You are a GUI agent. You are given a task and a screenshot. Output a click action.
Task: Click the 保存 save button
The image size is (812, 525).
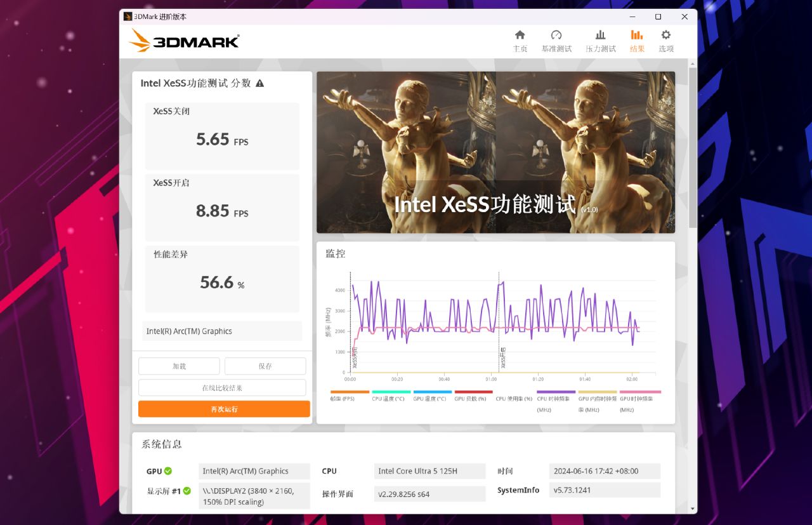click(265, 366)
